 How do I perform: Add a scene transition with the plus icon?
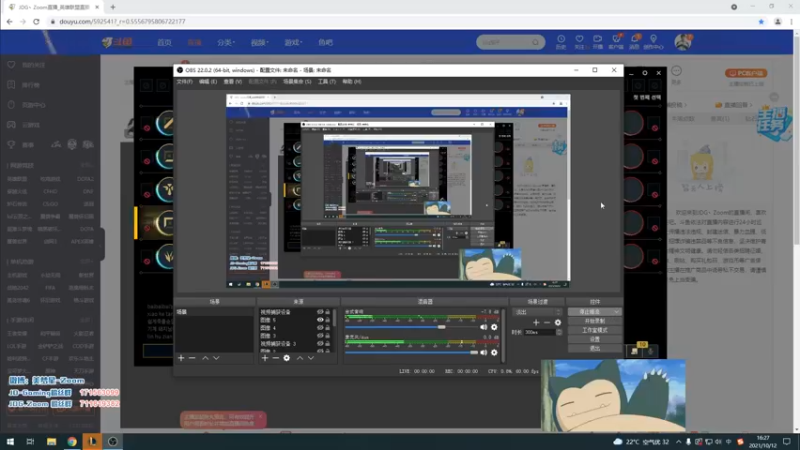click(536, 322)
